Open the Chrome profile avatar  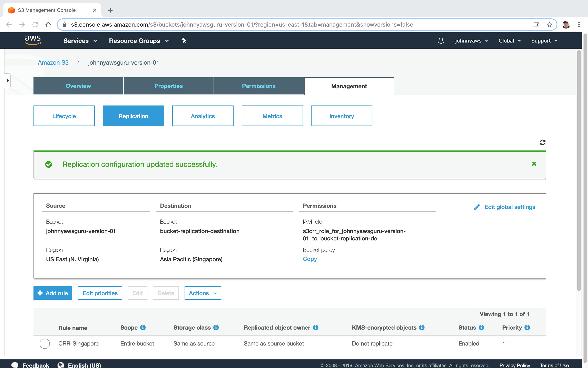[x=566, y=25]
